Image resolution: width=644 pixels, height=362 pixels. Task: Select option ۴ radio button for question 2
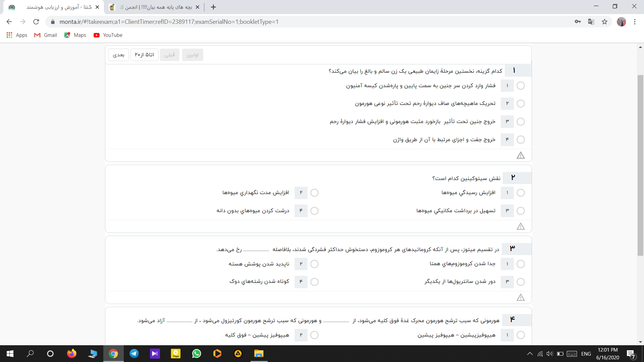click(314, 211)
